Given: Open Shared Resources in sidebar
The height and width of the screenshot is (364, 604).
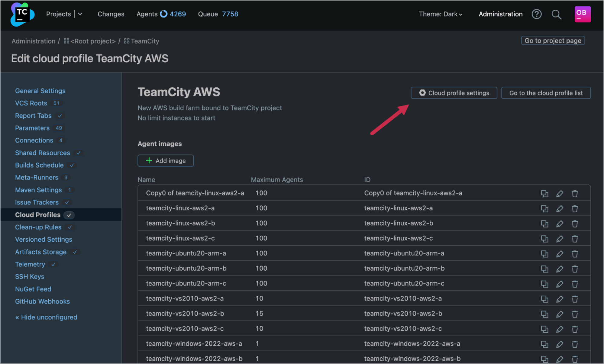Looking at the screenshot, I should click(43, 153).
